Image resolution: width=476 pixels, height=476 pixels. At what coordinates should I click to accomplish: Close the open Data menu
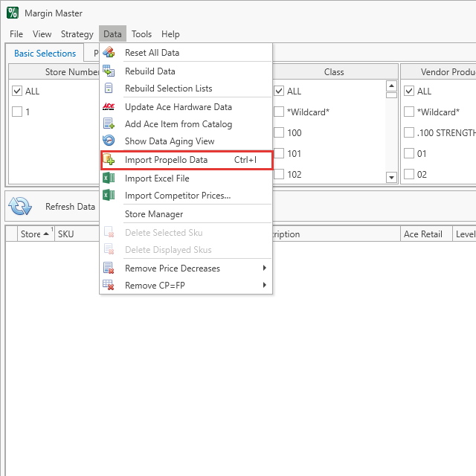[112, 34]
